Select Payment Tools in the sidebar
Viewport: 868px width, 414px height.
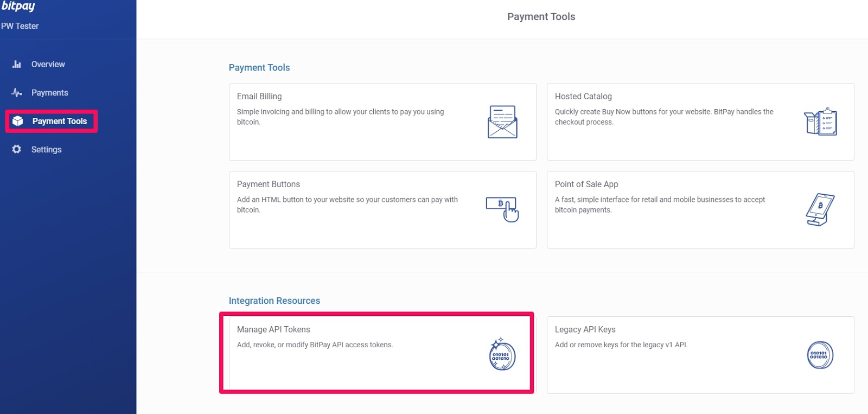[59, 121]
